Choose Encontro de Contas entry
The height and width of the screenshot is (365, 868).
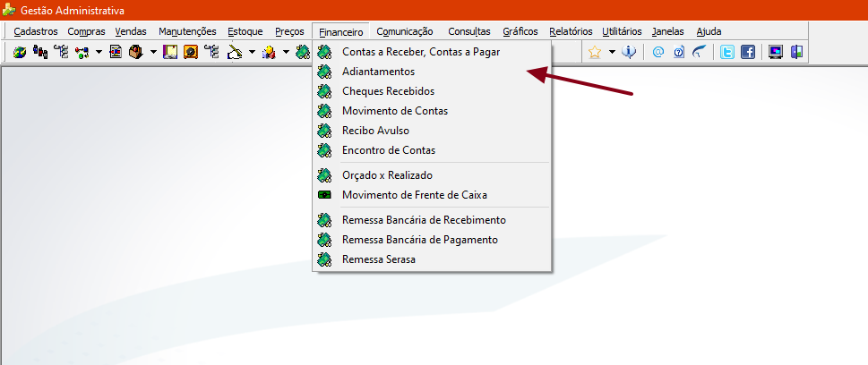432,150
